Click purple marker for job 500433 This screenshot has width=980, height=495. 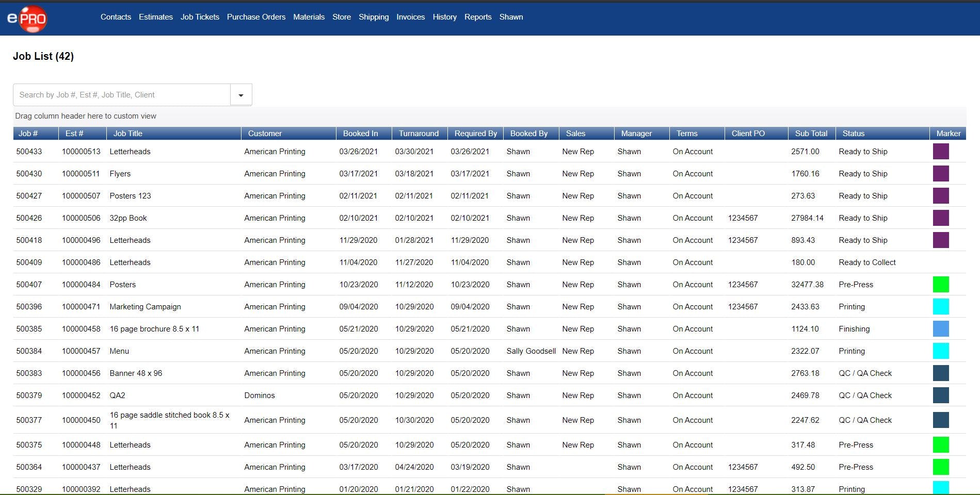click(x=941, y=152)
